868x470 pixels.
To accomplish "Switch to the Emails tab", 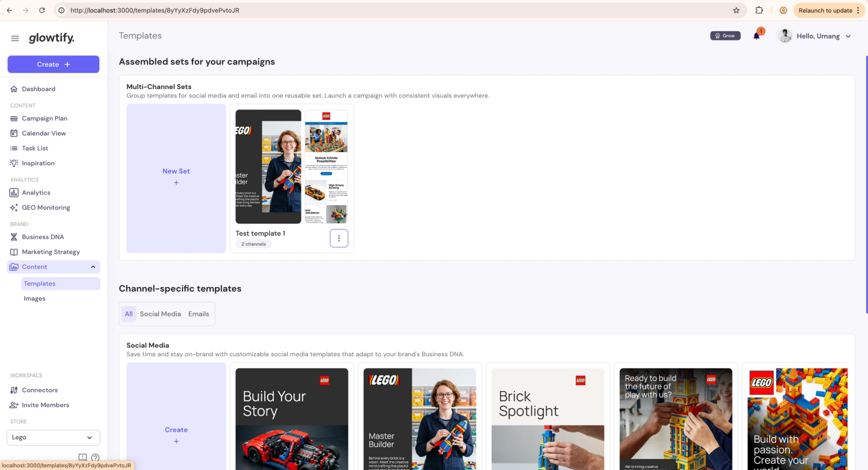I will click(199, 314).
